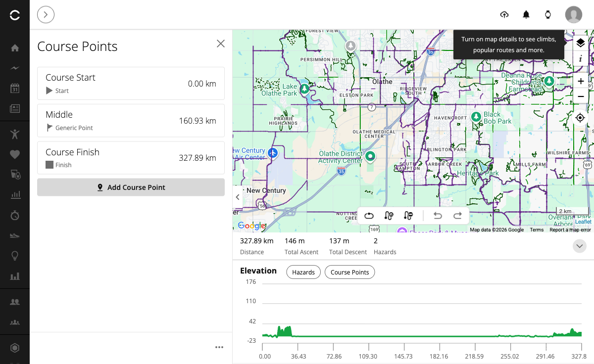Open the Groups icon in sidebar
Image resolution: width=594 pixels, height=364 pixels.
tap(15, 322)
